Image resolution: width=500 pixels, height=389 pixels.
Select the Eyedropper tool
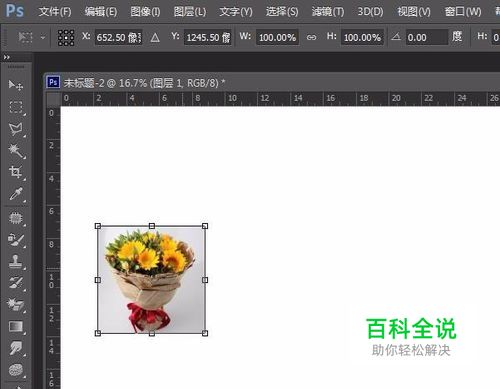pos(16,194)
